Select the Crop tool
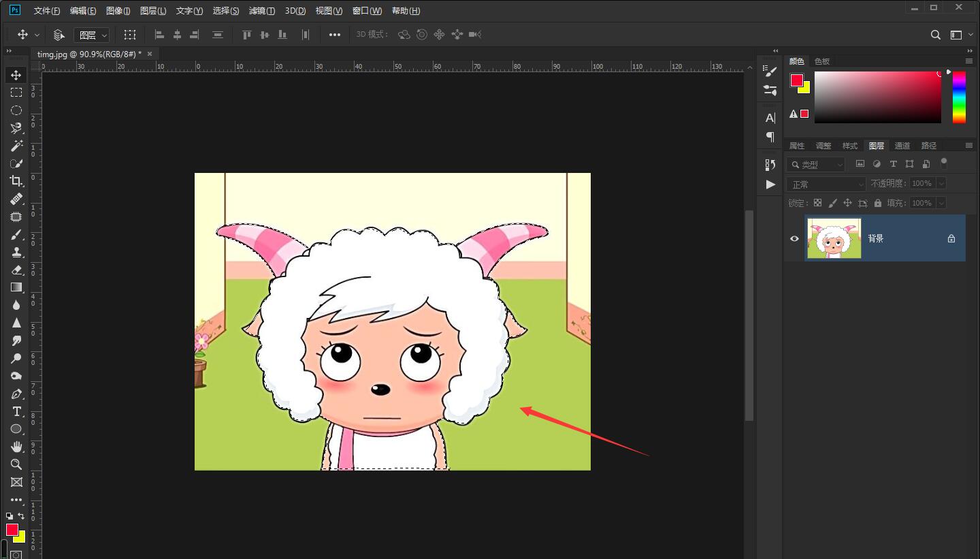The image size is (980, 559). pyautogui.click(x=16, y=181)
